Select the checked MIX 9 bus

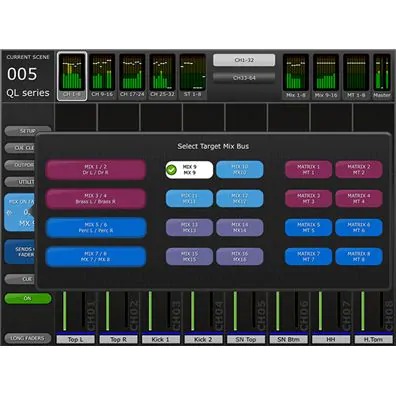189,170
